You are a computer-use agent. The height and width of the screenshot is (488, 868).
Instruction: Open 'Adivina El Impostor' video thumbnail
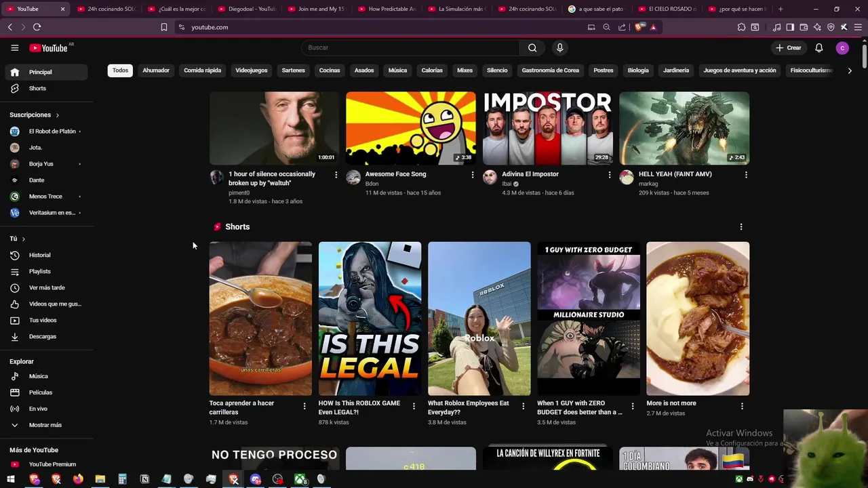pyautogui.click(x=547, y=128)
